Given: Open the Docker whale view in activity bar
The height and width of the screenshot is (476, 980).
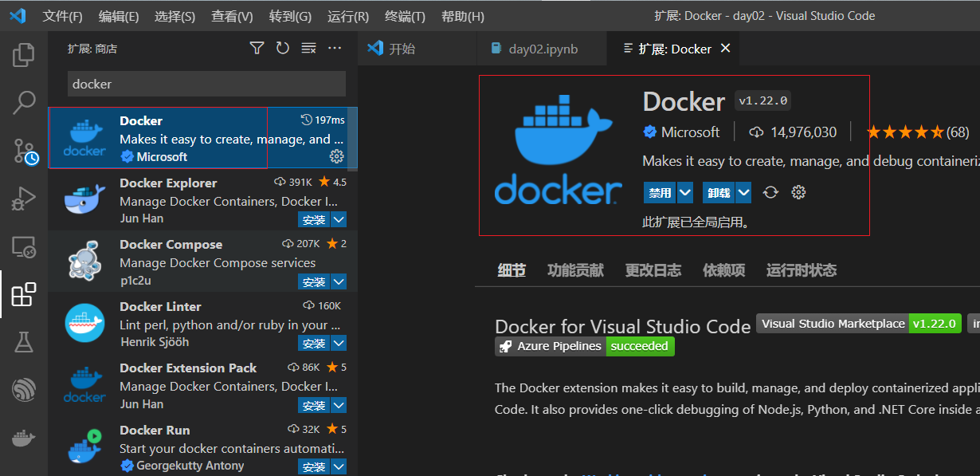Looking at the screenshot, I should tap(24, 438).
